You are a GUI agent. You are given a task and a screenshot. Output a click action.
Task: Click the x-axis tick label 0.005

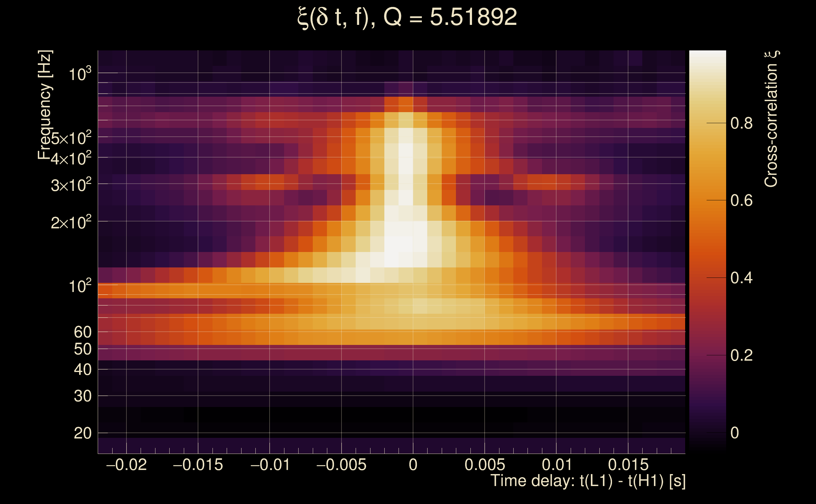(484, 465)
